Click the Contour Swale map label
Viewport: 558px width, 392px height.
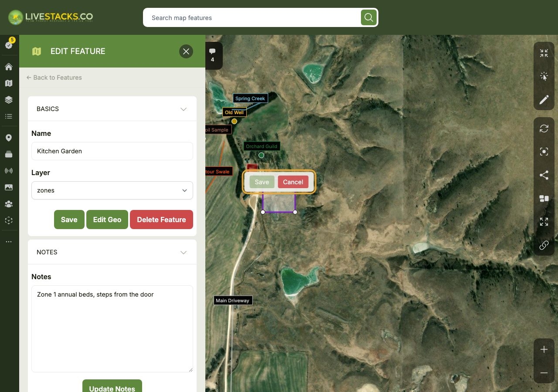point(219,172)
